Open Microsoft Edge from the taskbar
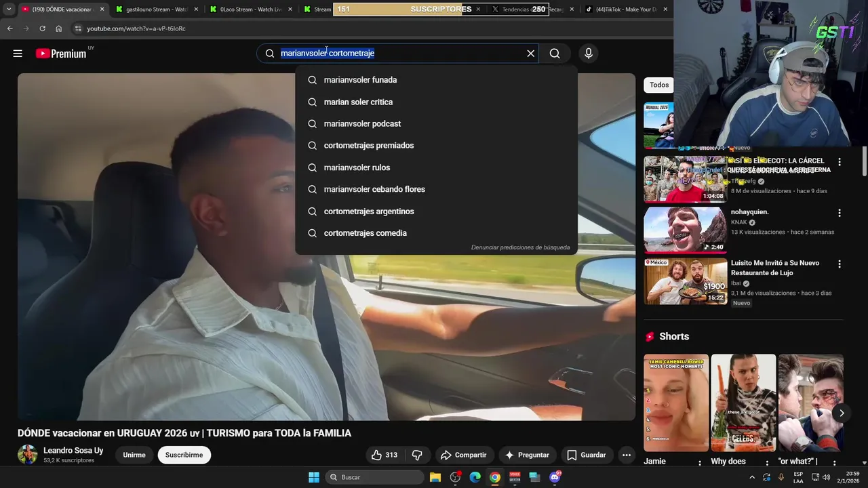 [x=475, y=477]
